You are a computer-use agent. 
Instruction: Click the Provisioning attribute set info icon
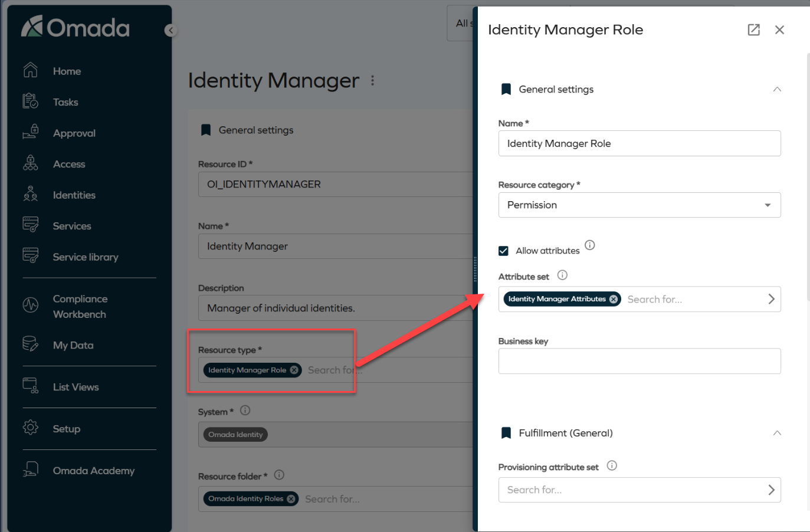[612, 466]
